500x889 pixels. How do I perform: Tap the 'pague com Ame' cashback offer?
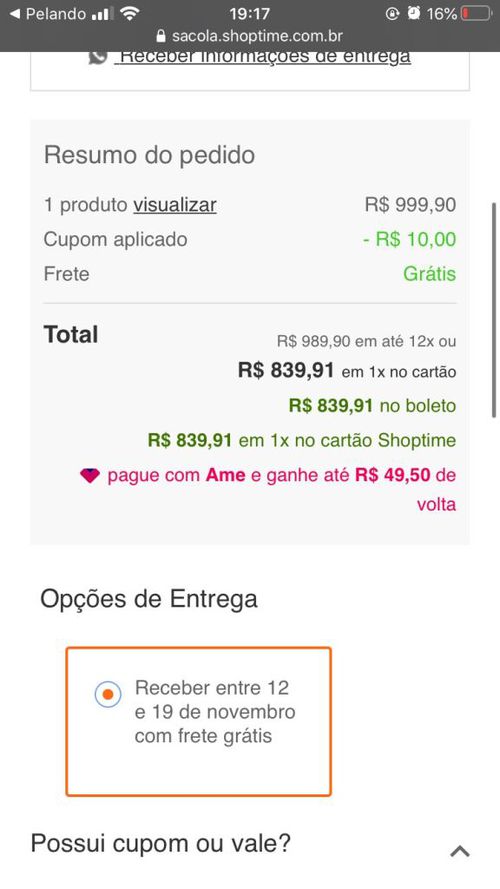268,489
